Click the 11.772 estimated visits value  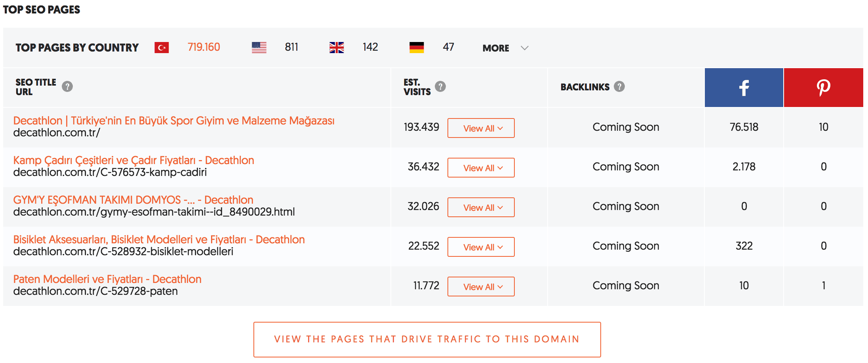point(426,286)
